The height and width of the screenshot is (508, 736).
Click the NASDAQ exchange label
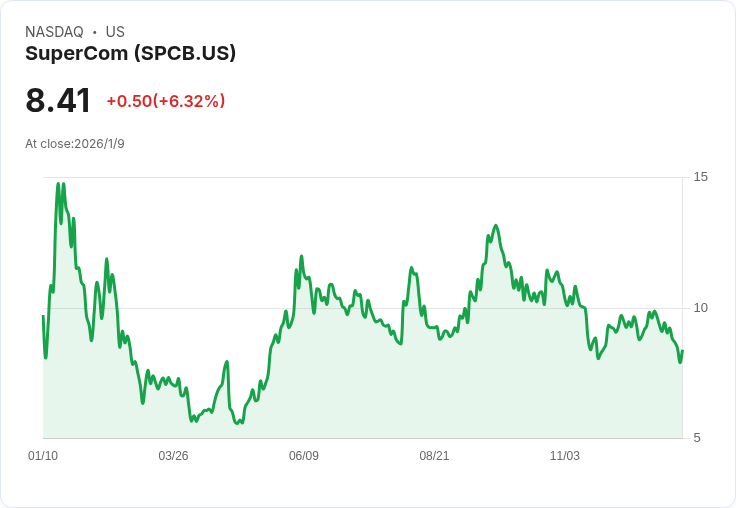54,32
